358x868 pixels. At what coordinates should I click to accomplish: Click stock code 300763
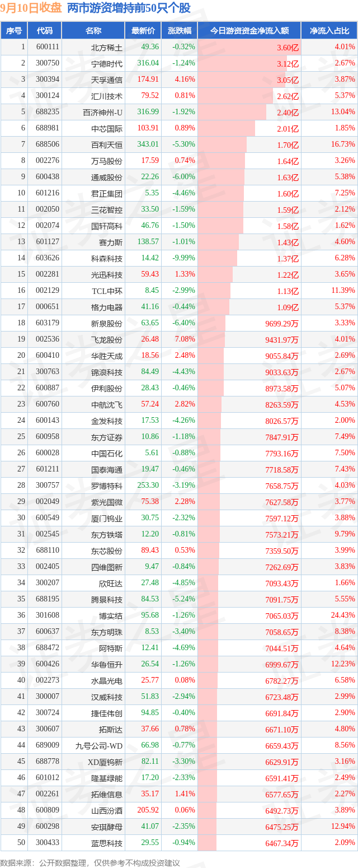pyautogui.click(x=48, y=372)
